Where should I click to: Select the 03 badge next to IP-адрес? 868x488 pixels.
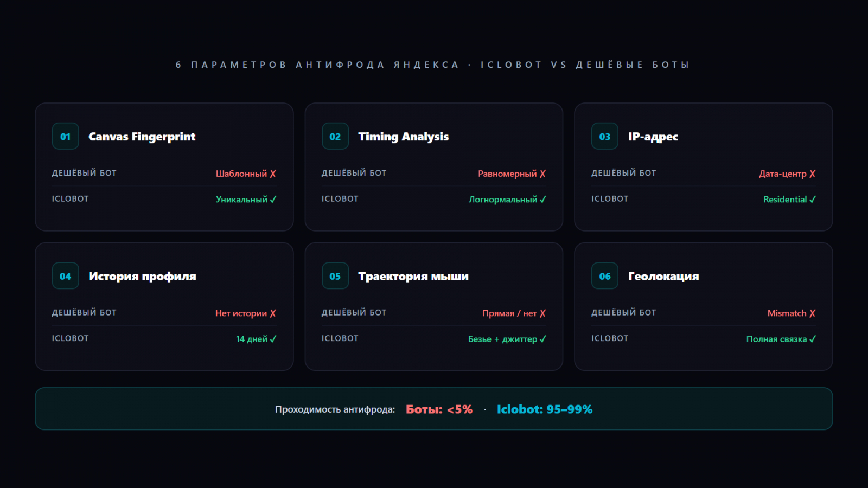(605, 137)
